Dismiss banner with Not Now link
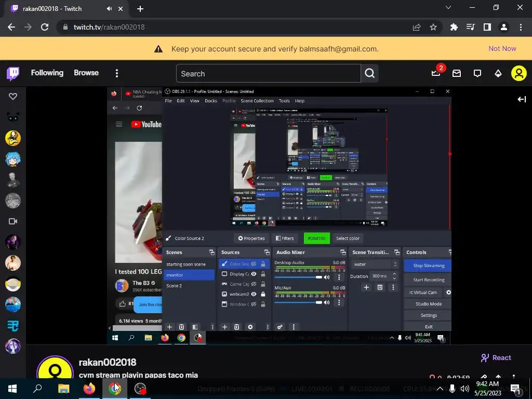The width and height of the screenshot is (532, 399). click(x=502, y=48)
